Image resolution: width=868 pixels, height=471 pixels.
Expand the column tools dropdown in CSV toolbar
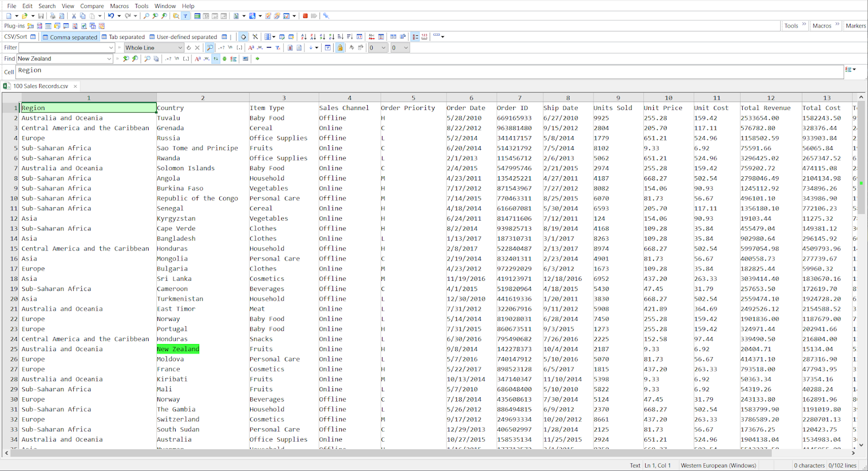pos(274,37)
